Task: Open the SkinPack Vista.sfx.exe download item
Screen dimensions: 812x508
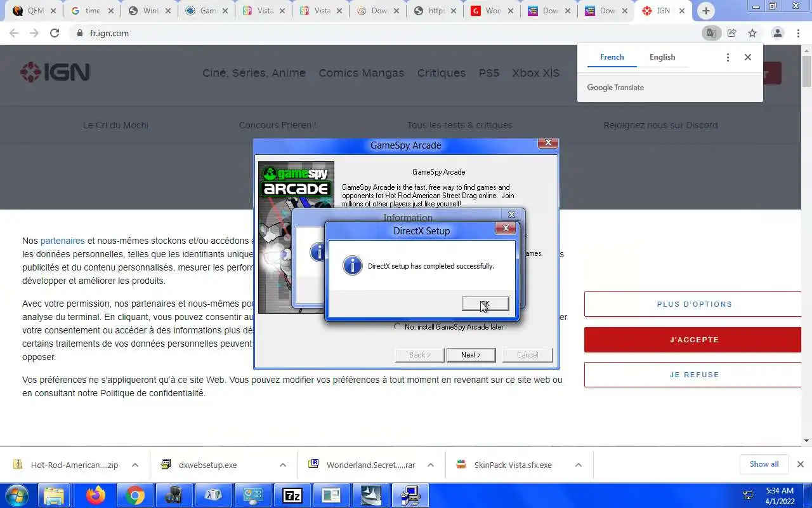Action: (513, 465)
